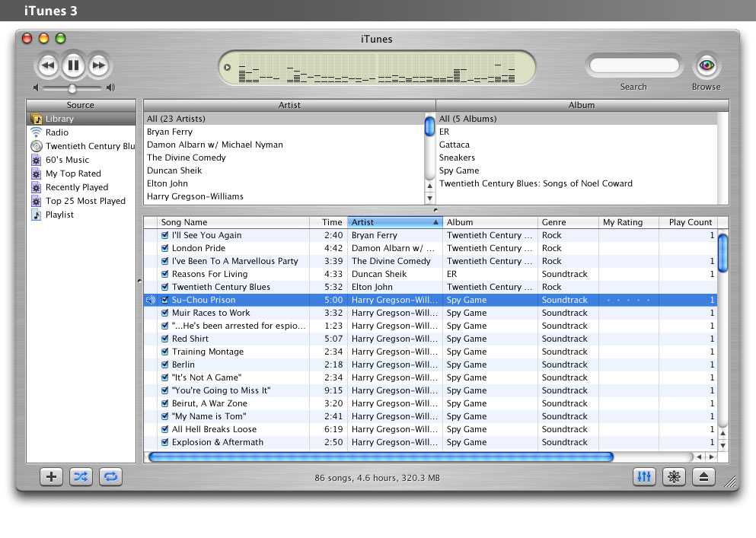The height and width of the screenshot is (538, 756).
Task: Select Elton John in Artist browser
Action: pos(285,183)
